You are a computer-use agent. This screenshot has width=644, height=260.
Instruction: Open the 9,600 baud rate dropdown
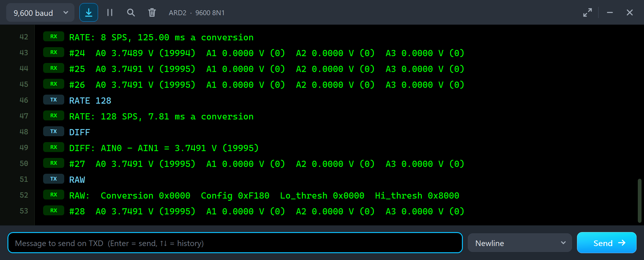[40, 13]
